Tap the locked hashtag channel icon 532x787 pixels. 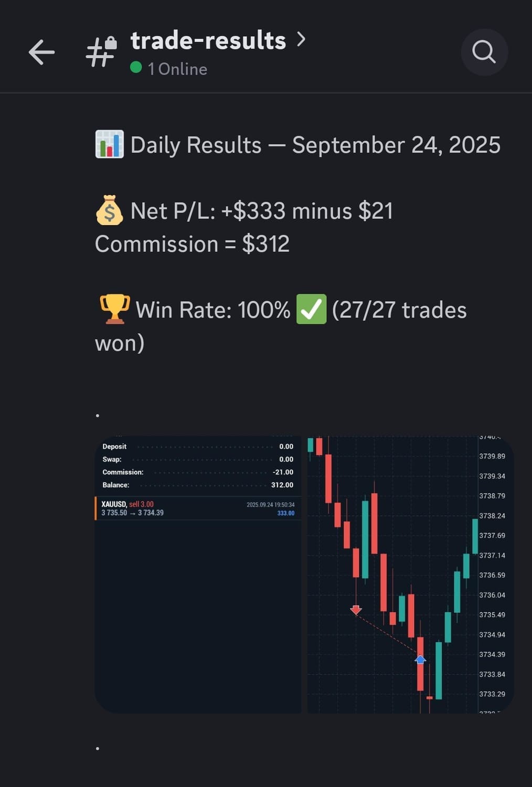point(101,52)
